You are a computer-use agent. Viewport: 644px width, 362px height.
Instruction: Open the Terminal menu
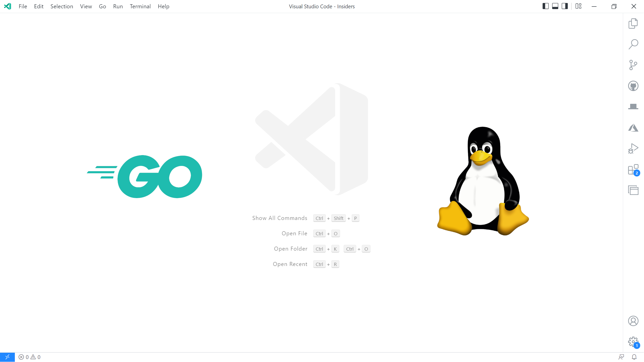point(140,6)
